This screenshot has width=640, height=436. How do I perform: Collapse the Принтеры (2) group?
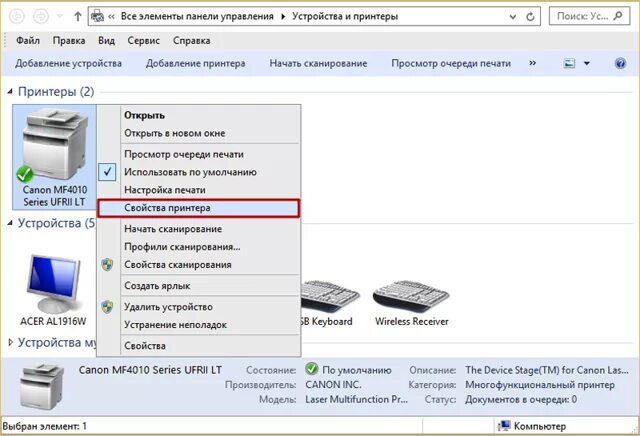[x=10, y=92]
